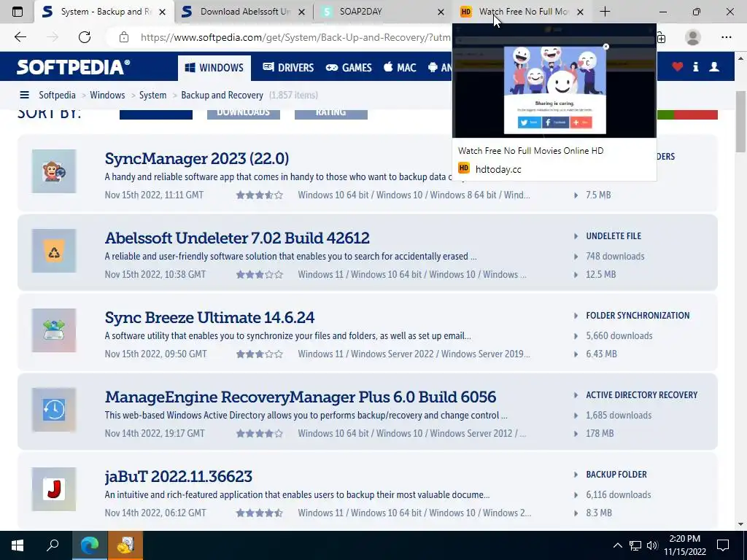Viewport: 747px width, 560px height.
Task: Click the network tray icon
Action: point(635,545)
